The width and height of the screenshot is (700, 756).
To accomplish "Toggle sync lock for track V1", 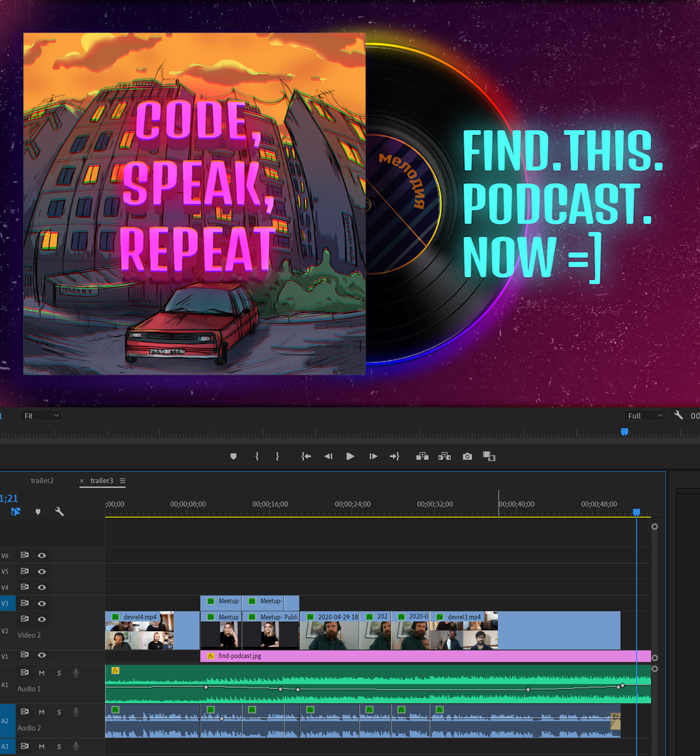I will pyautogui.click(x=25, y=655).
